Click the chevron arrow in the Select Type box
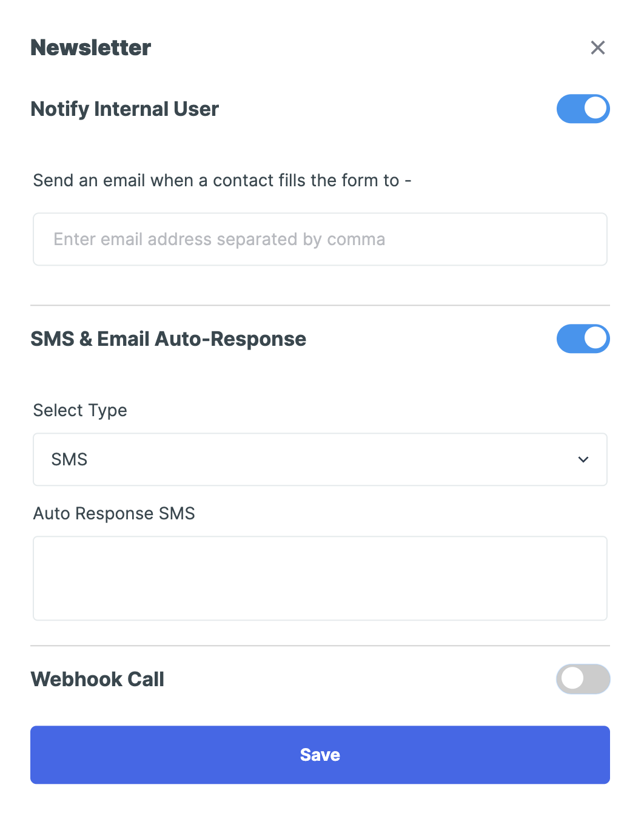Viewport: 644px width, 813px height. 583,460
